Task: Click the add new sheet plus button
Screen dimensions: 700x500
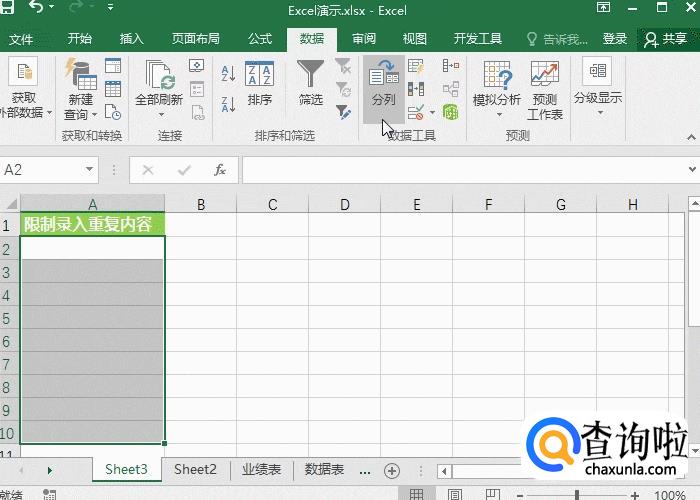Action: 392,470
